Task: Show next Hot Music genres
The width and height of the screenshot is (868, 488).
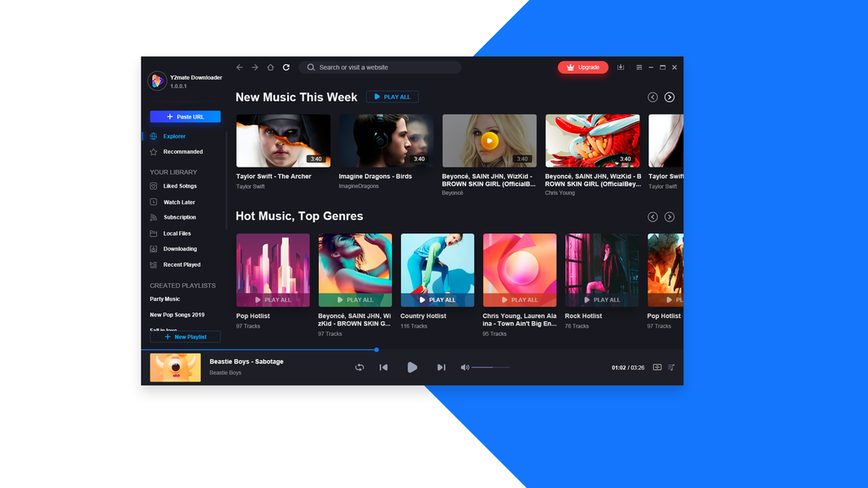Action: pos(670,217)
